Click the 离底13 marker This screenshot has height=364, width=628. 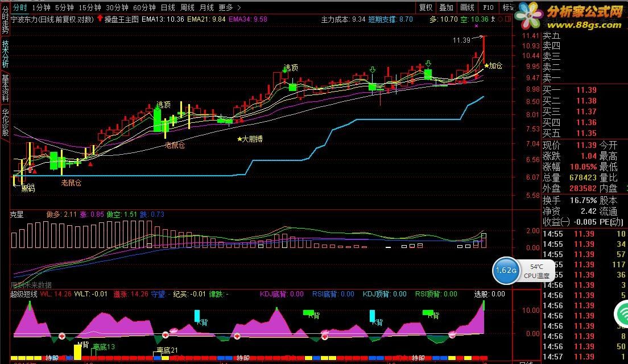[x=104, y=347]
